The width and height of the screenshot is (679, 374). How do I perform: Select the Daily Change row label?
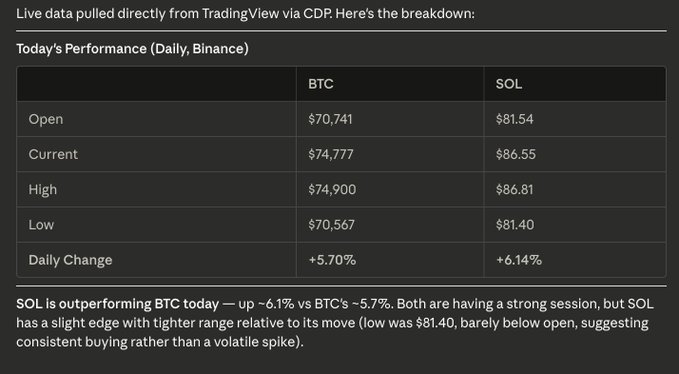70,260
